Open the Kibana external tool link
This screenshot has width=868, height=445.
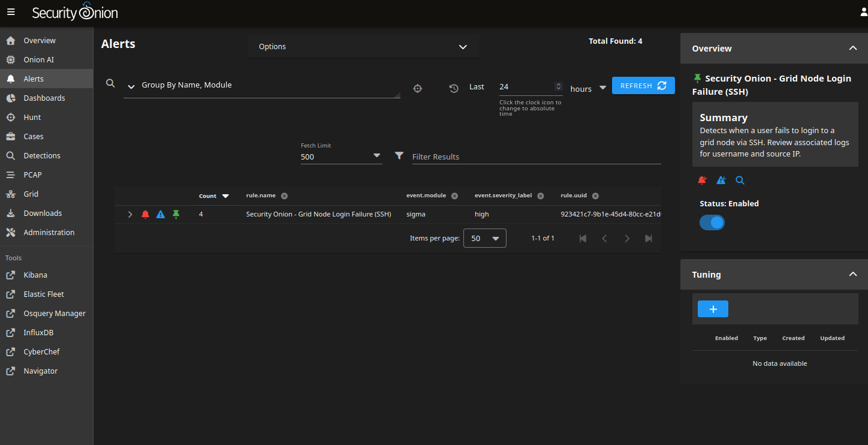(35, 275)
